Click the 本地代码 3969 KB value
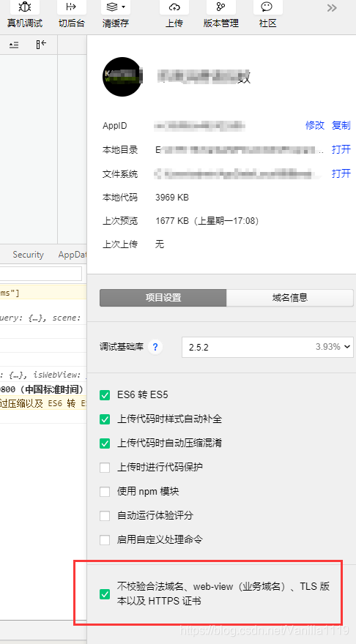Screen dimensions: 356x644 [172, 198]
